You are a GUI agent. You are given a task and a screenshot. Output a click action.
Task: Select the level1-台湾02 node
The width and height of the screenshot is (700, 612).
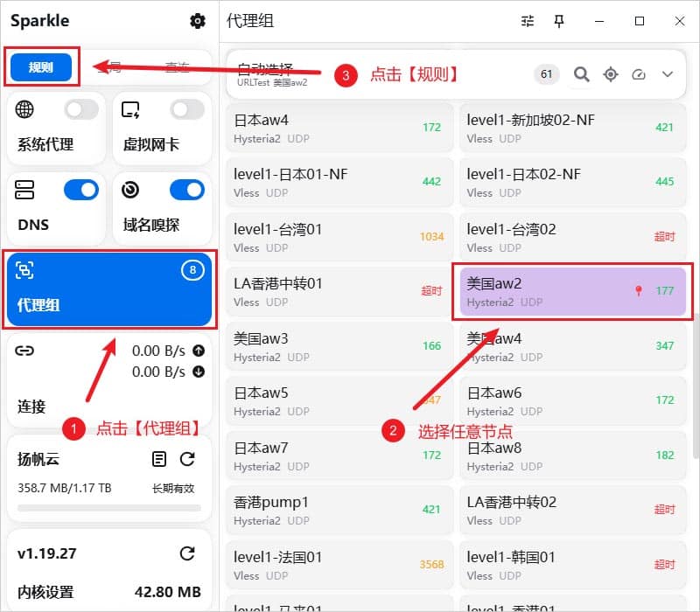coord(573,237)
